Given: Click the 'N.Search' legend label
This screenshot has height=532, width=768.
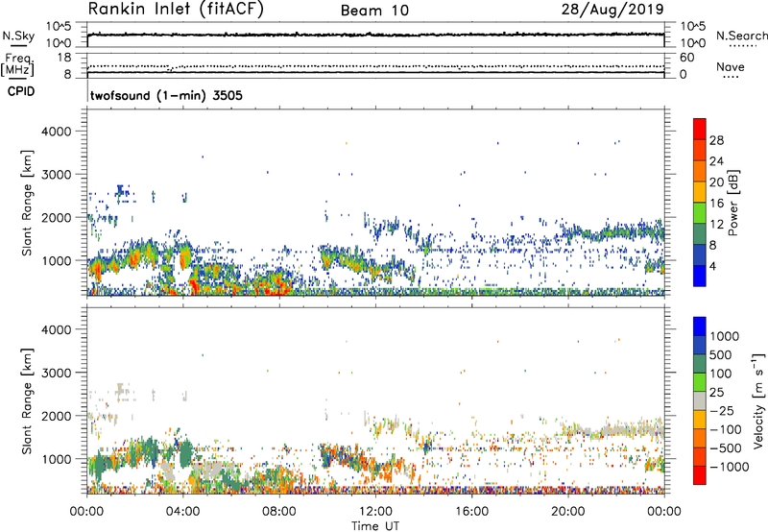Looking at the screenshot, I should pyautogui.click(x=741, y=36).
